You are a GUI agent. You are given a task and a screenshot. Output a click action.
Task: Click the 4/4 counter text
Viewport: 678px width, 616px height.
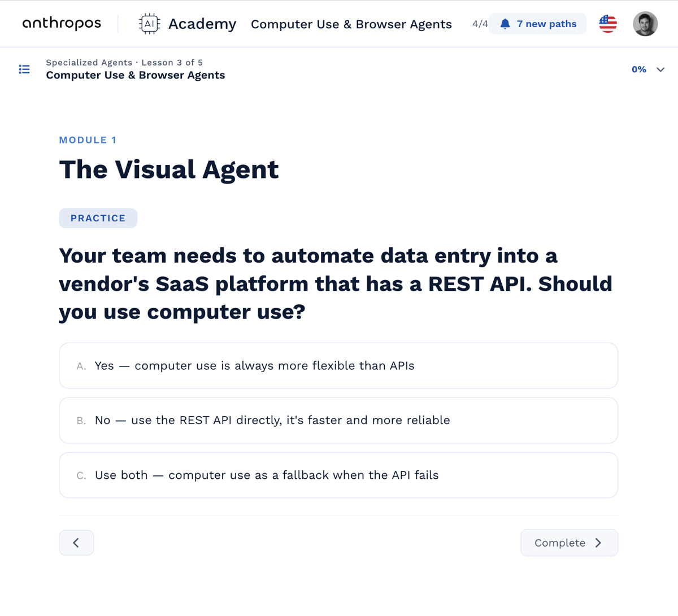click(x=480, y=24)
